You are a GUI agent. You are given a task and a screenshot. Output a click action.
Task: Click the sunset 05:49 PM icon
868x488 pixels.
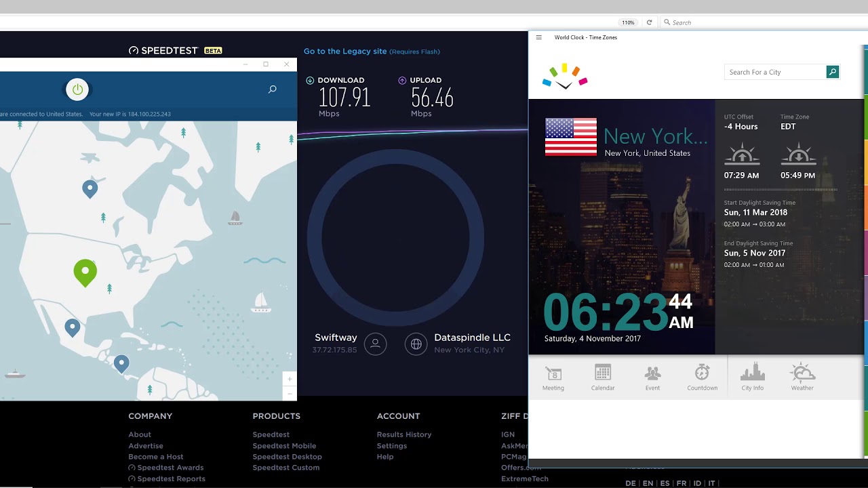[x=798, y=154]
